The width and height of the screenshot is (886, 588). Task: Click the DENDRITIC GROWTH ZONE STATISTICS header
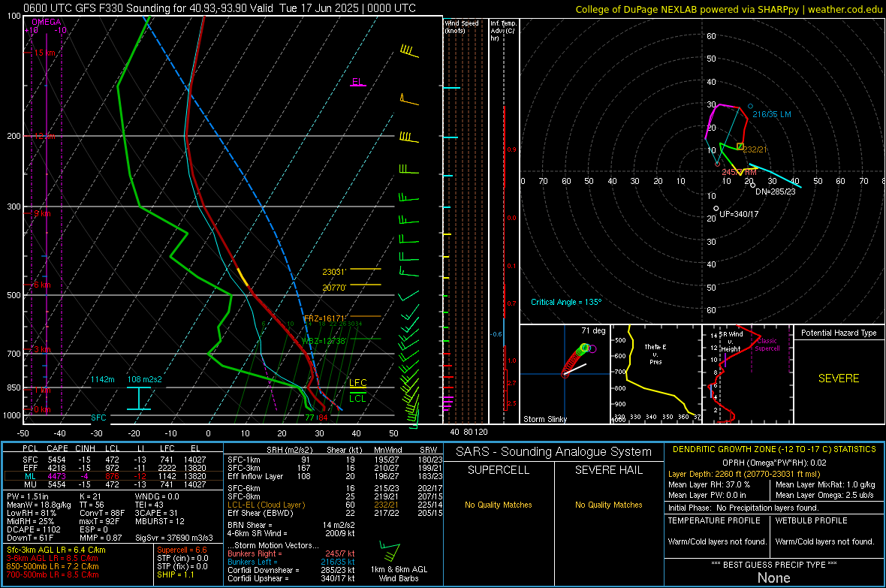click(774, 450)
